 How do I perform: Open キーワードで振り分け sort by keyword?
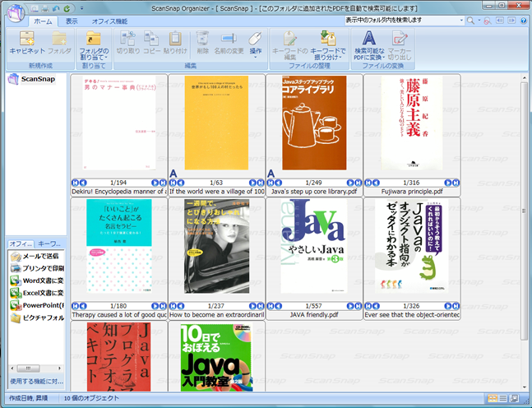click(x=328, y=46)
